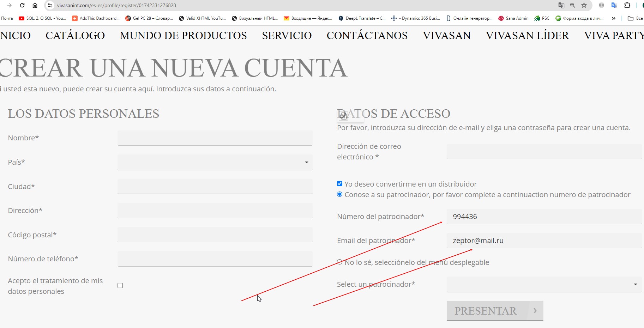Open the Почта bookmark
The height and width of the screenshot is (328, 644).
pos(7,18)
